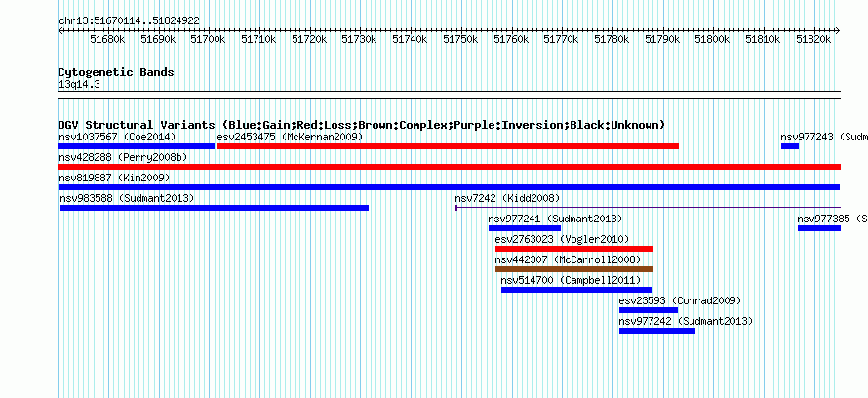868x398 pixels.
Task: Click the esv23593 (Conrad2009) blue bar
Action: 649,310
